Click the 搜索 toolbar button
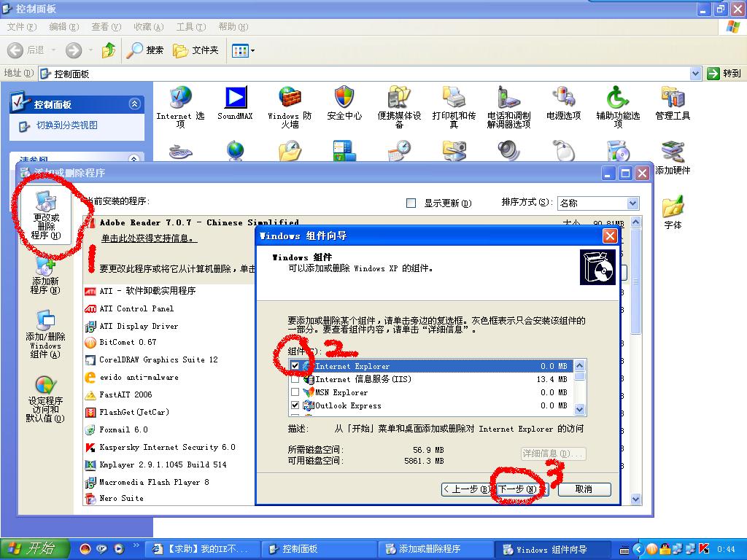The width and height of the screenshot is (747, 560). tap(145, 50)
